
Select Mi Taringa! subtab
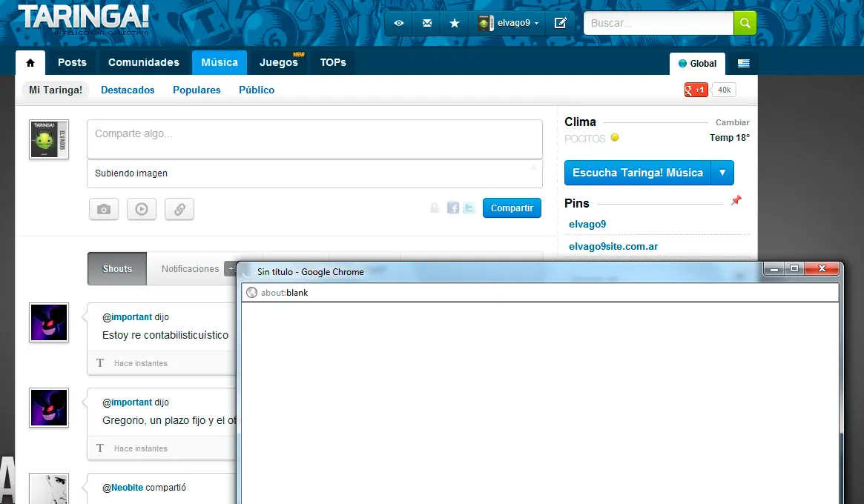[56, 90]
